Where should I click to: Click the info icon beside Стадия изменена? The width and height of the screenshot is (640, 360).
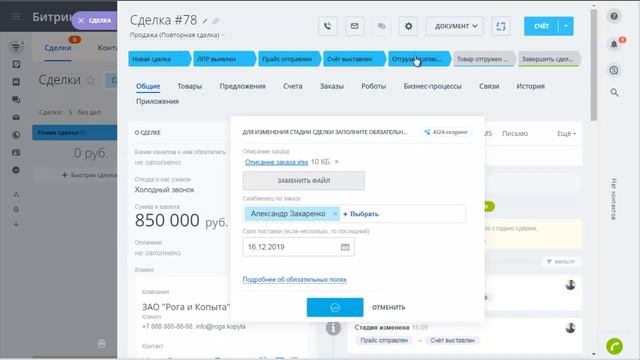(333, 328)
